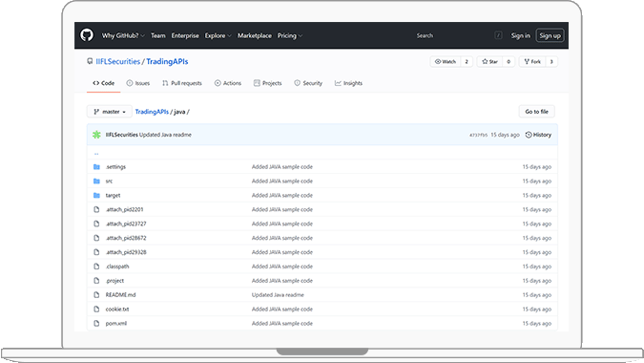Image resolution: width=644 pixels, height=363 pixels.
Task: Click the Go to file button
Action: click(536, 112)
